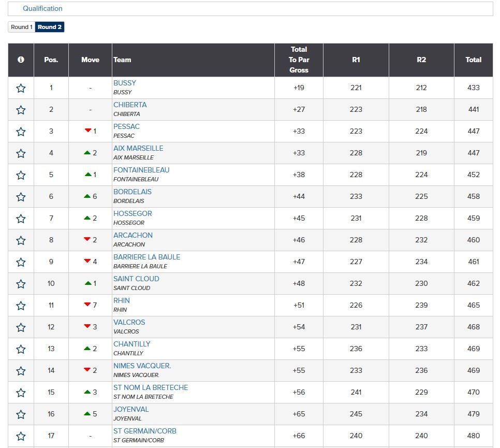500x448 pixels.
Task: Star the CHIBERTA team row
Action: pos(21,110)
